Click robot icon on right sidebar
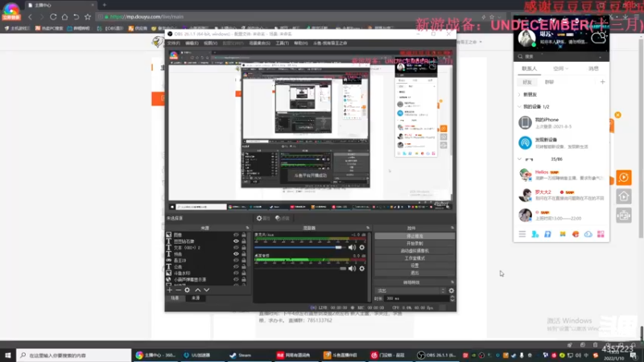 (623, 215)
